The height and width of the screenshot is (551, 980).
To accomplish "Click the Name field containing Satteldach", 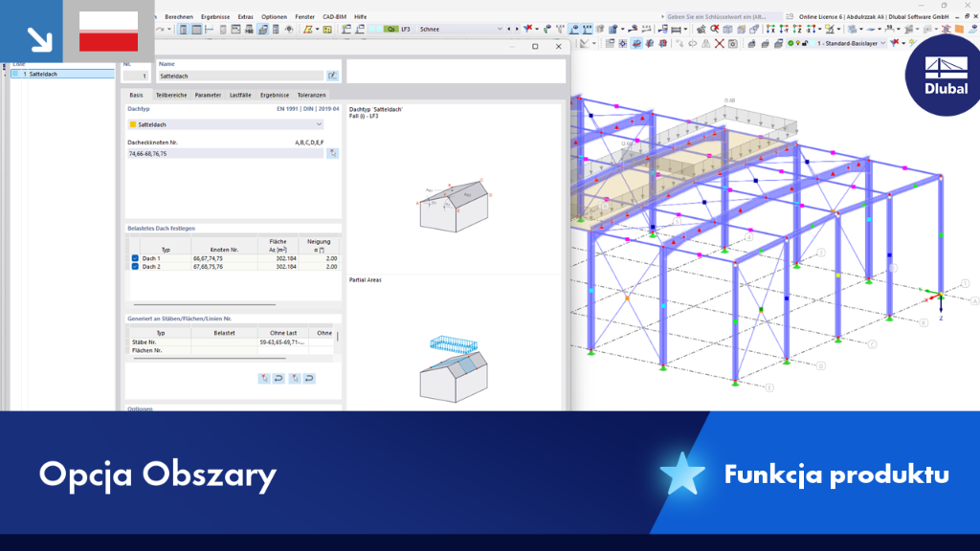I will click(x=240, y=76).
